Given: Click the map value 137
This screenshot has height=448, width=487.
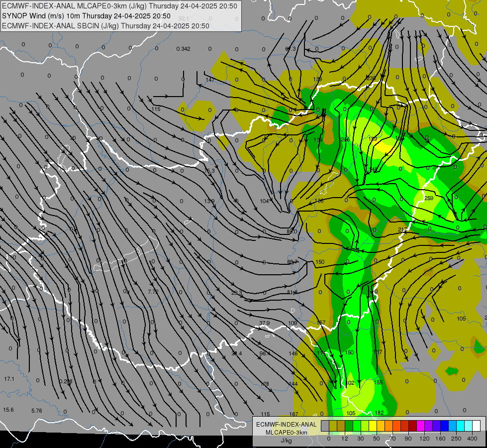Looking at the screenshot, I should tap(378, 352).
